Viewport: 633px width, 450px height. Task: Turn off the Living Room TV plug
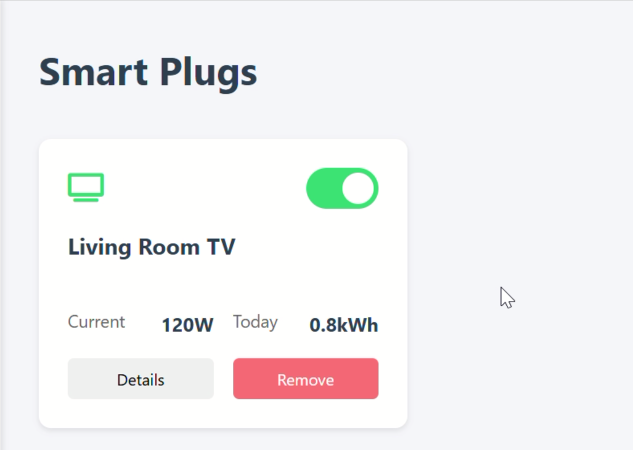tap(342, 188)
